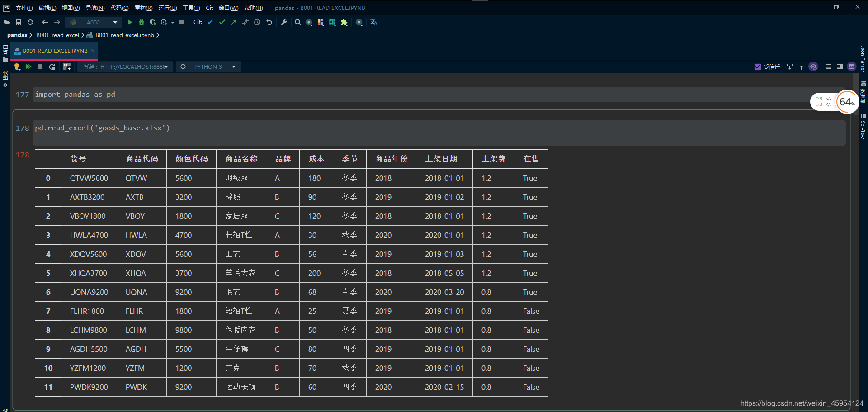Switch to editor-only layout lines icon
Viewport: 868px width, 412px height.
point(828,66)
